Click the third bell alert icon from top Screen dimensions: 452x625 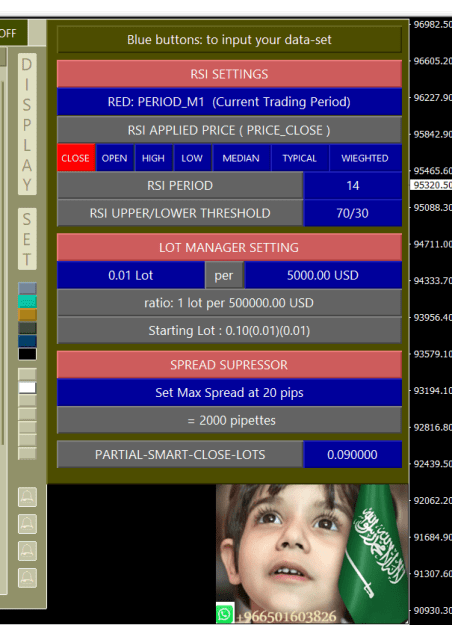click(x=27, y=551)
